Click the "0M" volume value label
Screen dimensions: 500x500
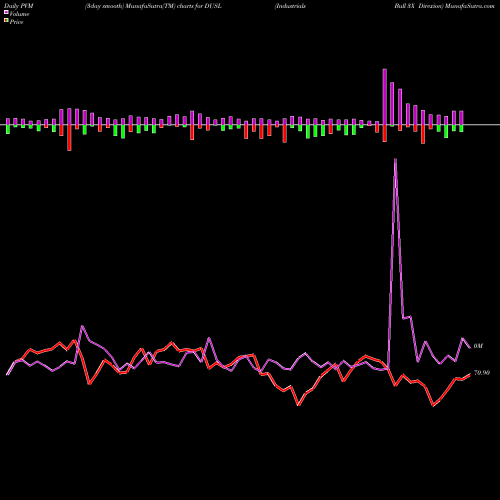click(478, 346)
